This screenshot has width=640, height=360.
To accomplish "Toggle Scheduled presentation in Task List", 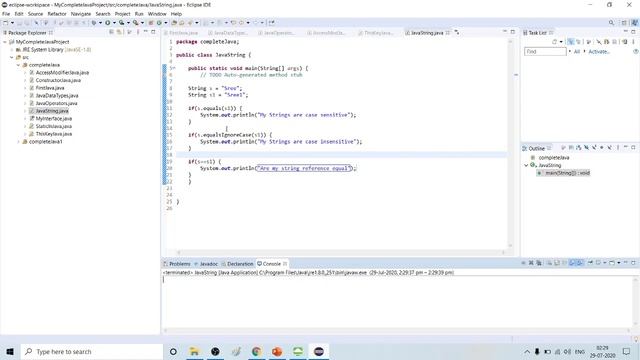I will pos(578,42).
